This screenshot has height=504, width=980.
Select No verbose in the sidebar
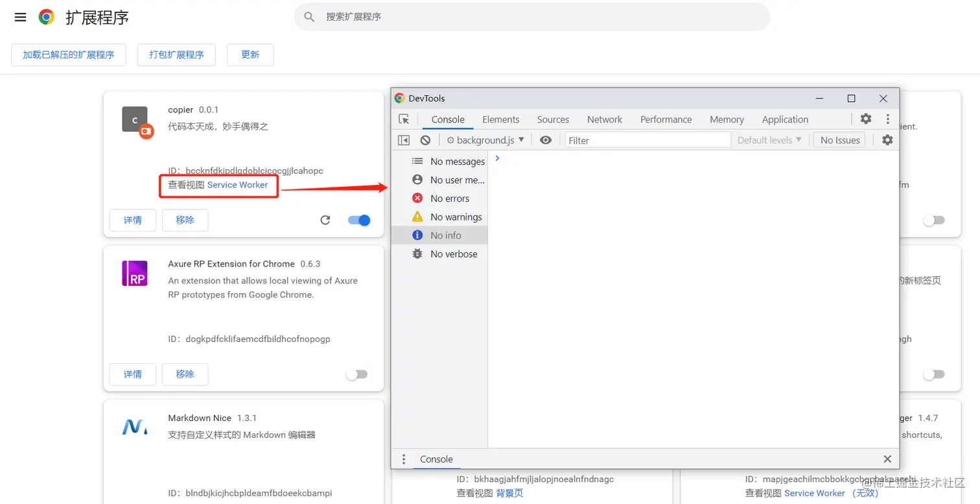(439, 254)
